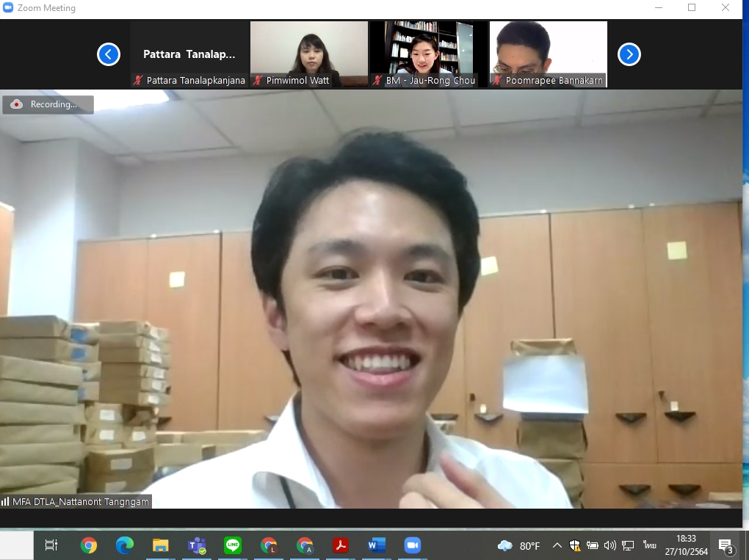Image resolution: width=749 pixels, height=560 pixels.
Task: Open Adobe Acrobat from the taskbar
Action: coord(341,545)
